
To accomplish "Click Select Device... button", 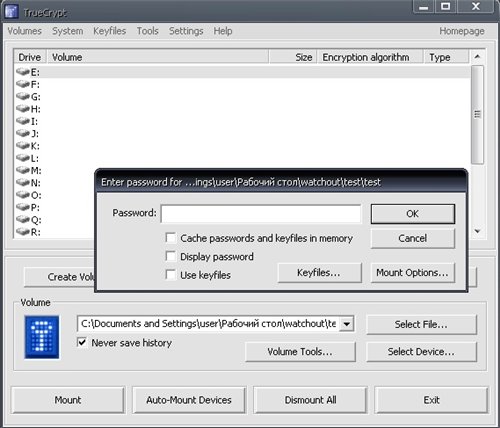I will pos(421,352).
